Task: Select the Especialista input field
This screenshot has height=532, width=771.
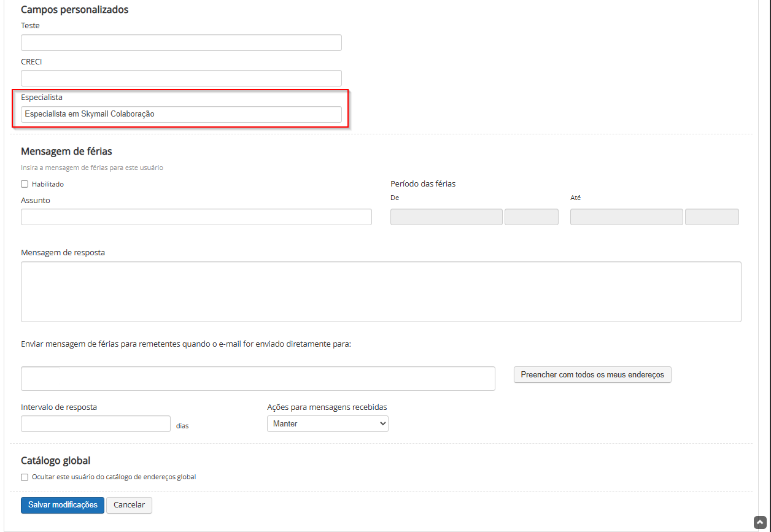Action: [x=181, y=114]
